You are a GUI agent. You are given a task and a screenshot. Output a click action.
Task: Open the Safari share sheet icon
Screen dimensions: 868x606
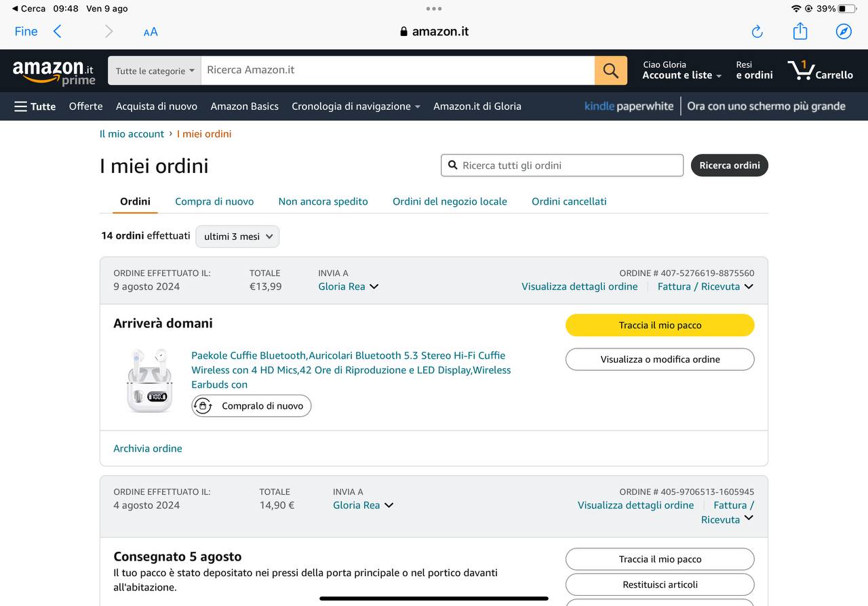tap(800, 31)
